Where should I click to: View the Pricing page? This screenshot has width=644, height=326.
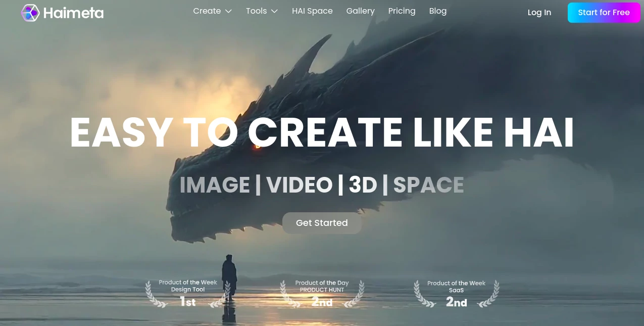402,11
